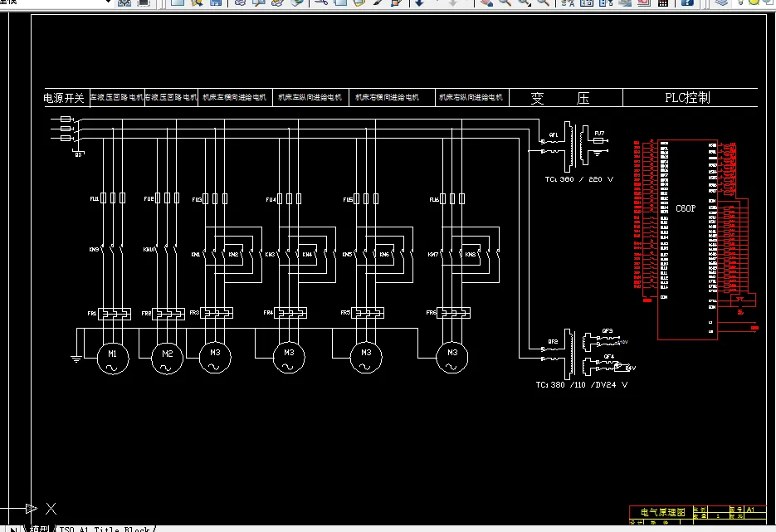Select the M1 motor symbol

click(113, 359)
